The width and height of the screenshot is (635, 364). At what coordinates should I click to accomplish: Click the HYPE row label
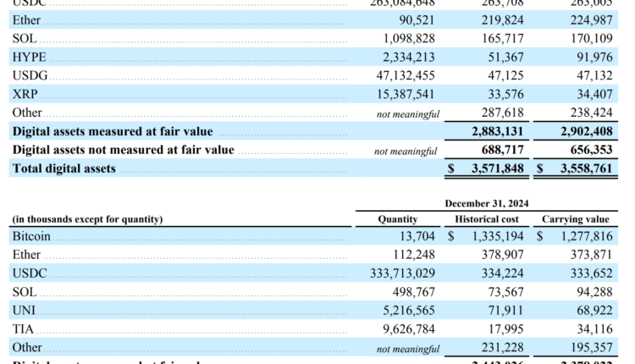pos(27,57)
